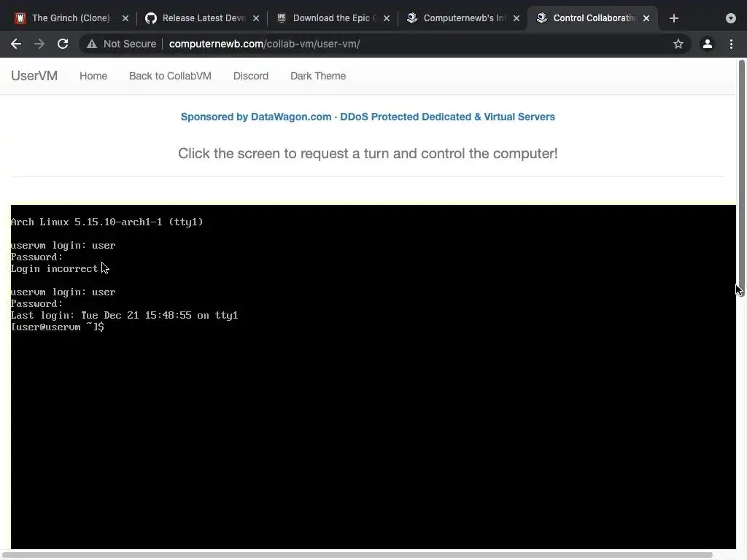Switch to the Release Latest Dev GitHub tab
This screenshot has height=560, width=747.
click(x=204, y=18)
